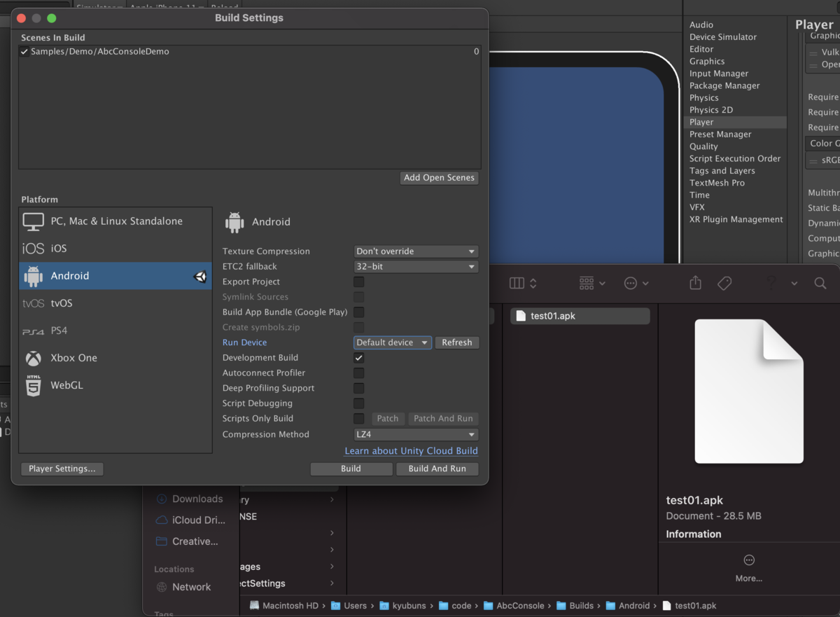Click Builds folder in Finder path bar
The height and width of the screenshot is (617, 840).
[575, 606]
